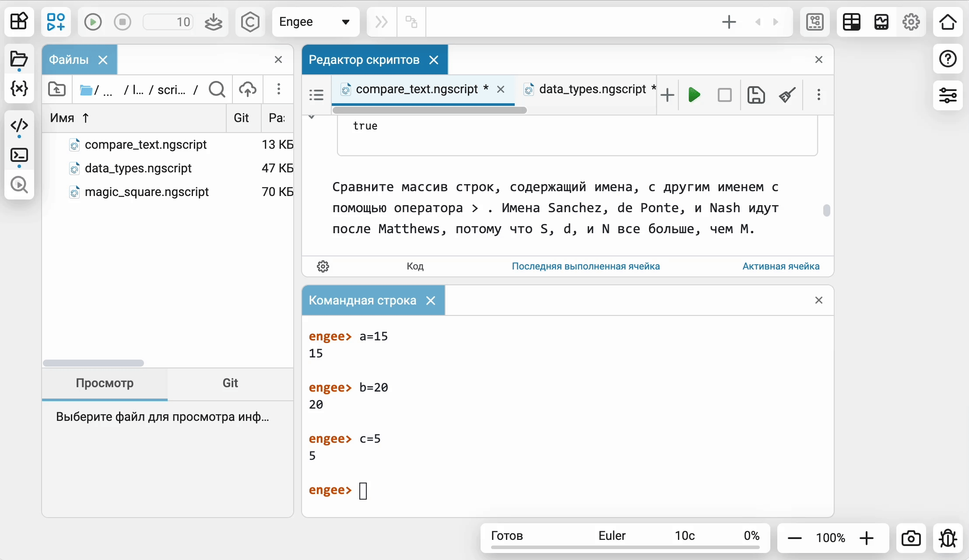Screen dimensions: 969x560
Task: Edit the simulation time field showing 10
Action: coord(168,22)
